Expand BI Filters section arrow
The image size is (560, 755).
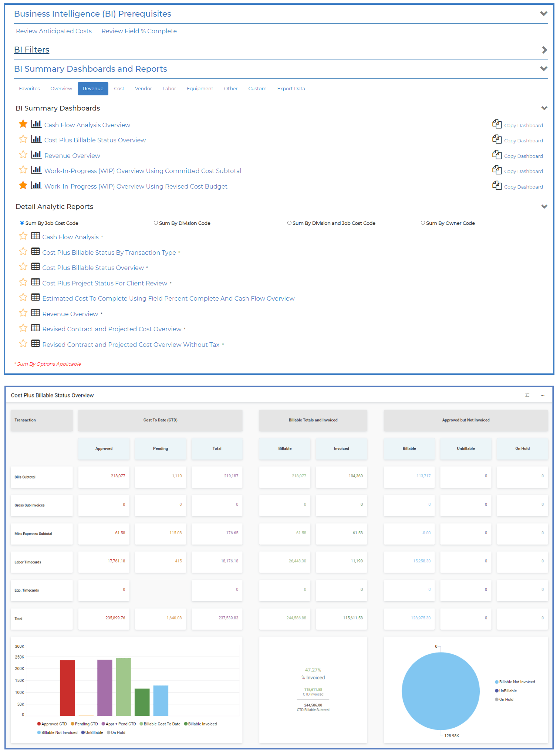pos(544,50)
